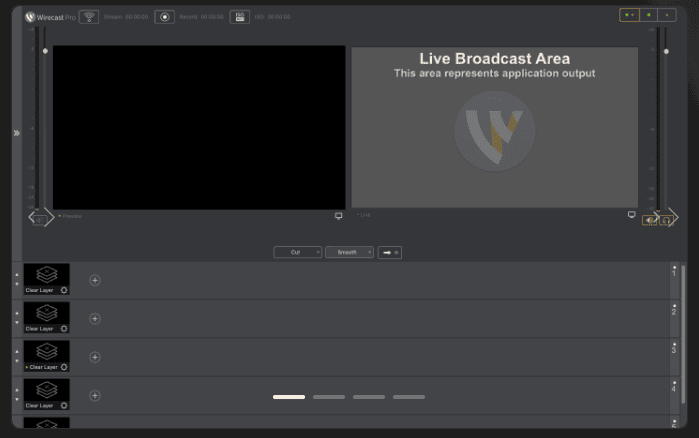Click the ISO timer text

tap(272, 17)
